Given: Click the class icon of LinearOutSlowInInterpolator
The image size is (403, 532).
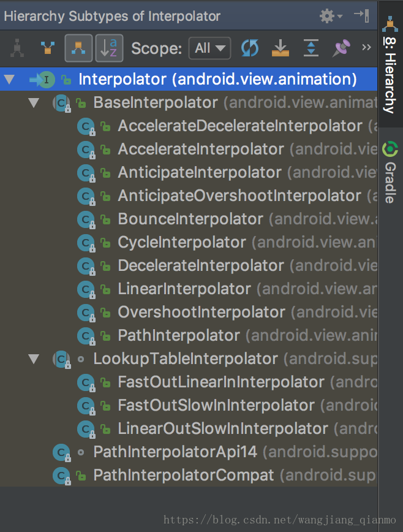Looking at the screenshot, I should pyautogui.click(x=86, y=429).
